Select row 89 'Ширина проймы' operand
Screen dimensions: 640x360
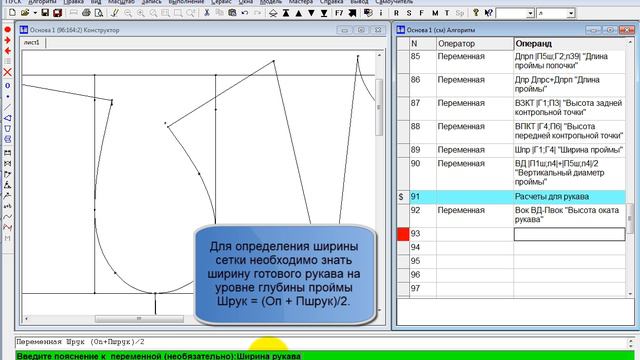click(x=569, y=150)
